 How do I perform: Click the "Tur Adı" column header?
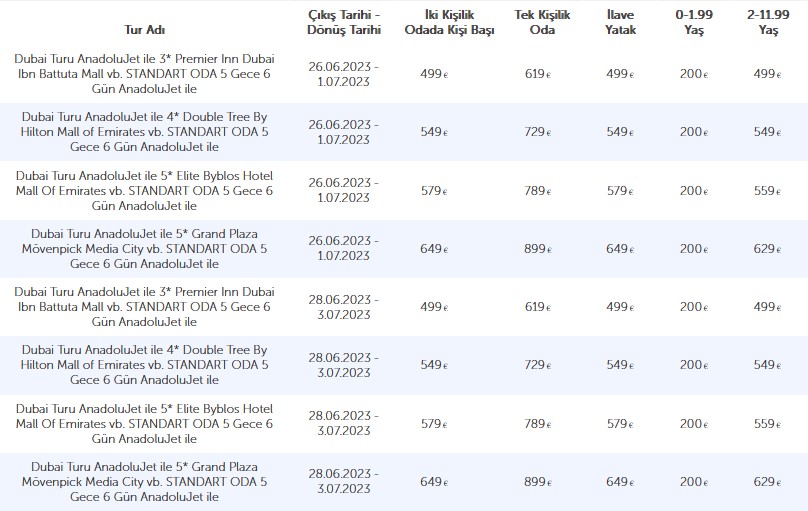coord(144,29)
